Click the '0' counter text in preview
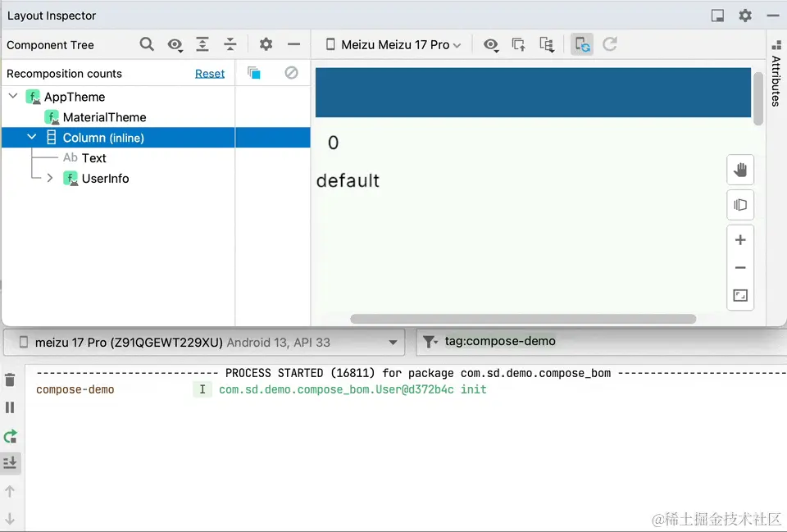This screenshot has width=787, height=532. (334, 143)
